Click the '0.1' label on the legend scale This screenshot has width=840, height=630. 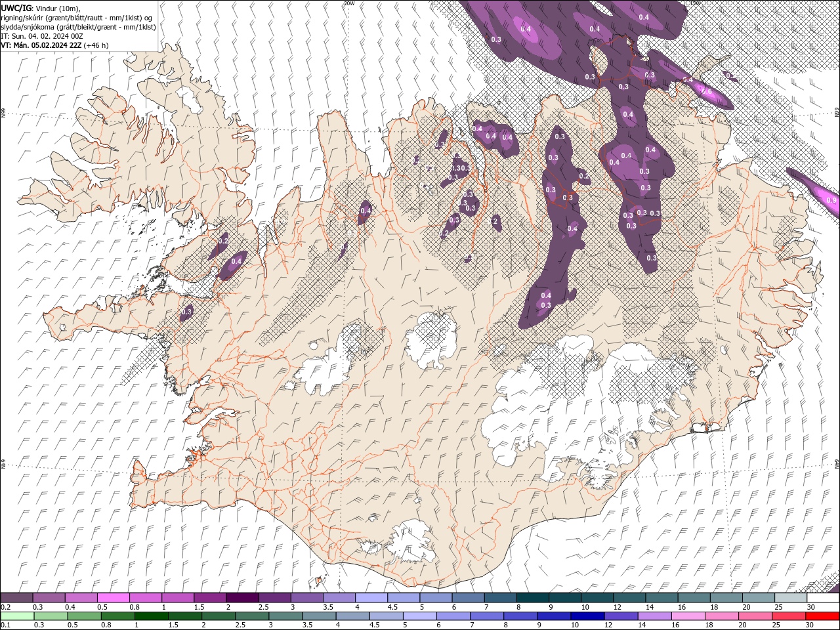click(x=5, y=625)
